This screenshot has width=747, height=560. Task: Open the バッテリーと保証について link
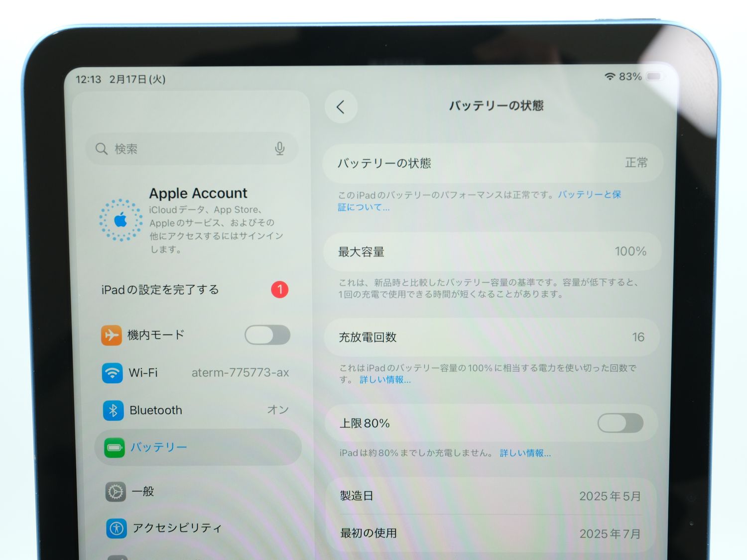589,195
